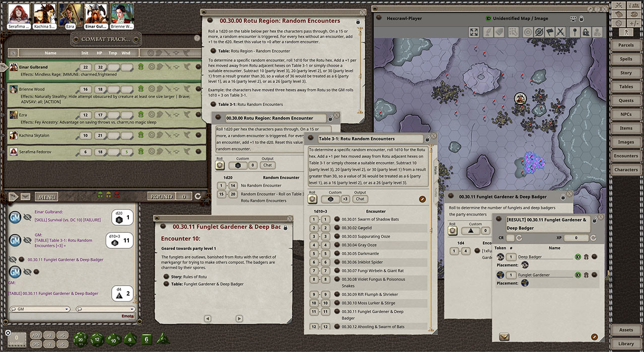Select the flag icon in map toolbar
The width and height of the screenshot is (644, 352).
pos(549,32)
